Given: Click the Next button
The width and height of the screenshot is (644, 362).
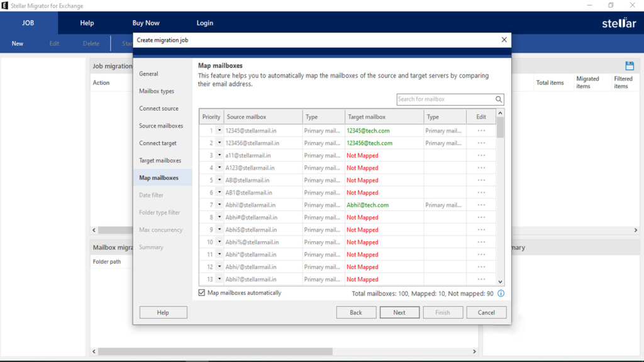Looking at the screenshot, I should pyautogui.click(x=399, y=312).
